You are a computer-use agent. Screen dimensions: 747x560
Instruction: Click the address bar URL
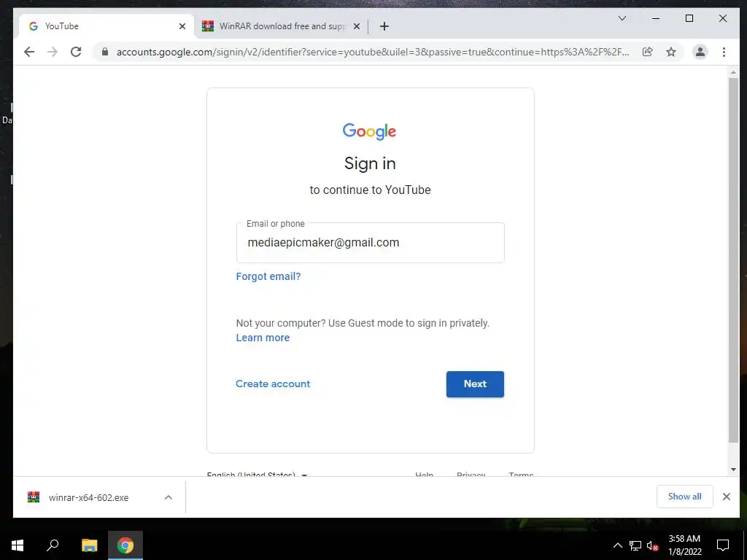(x=373, y=52)
